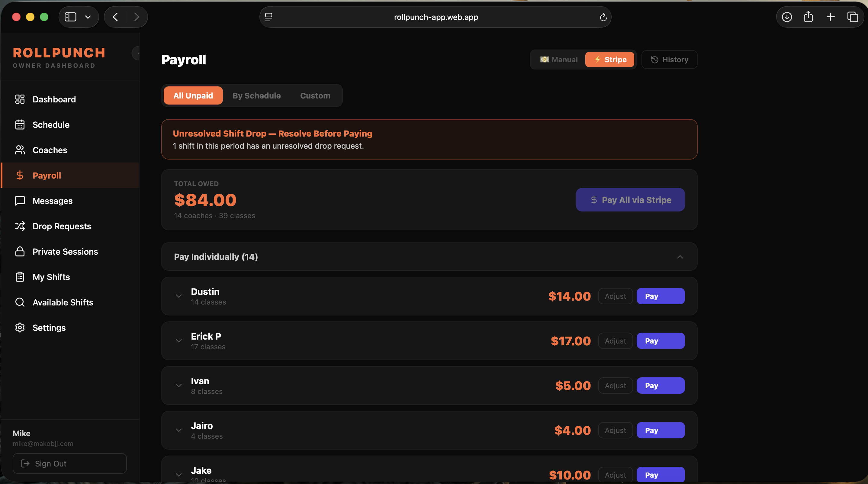
Task: Click the Settings gear icon
Action: 20,328
